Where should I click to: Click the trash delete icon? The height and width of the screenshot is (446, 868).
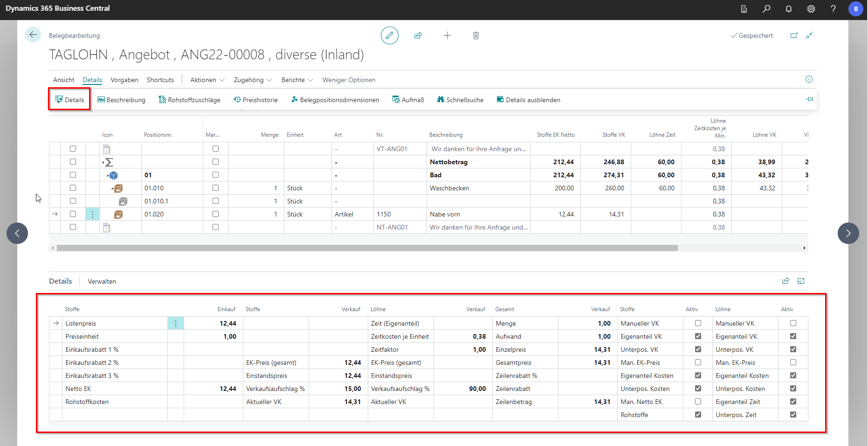(x=475, y=35)
